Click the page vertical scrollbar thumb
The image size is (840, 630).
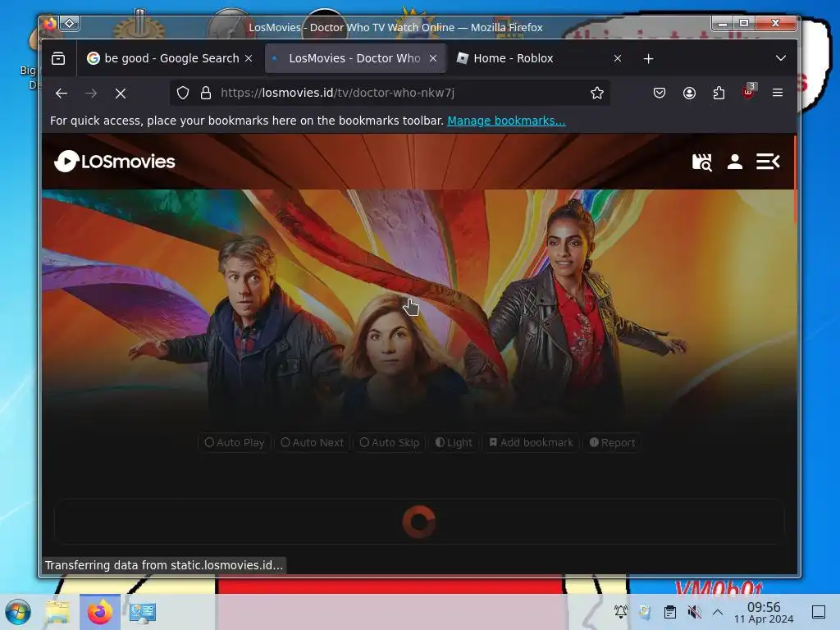(795, 180)
